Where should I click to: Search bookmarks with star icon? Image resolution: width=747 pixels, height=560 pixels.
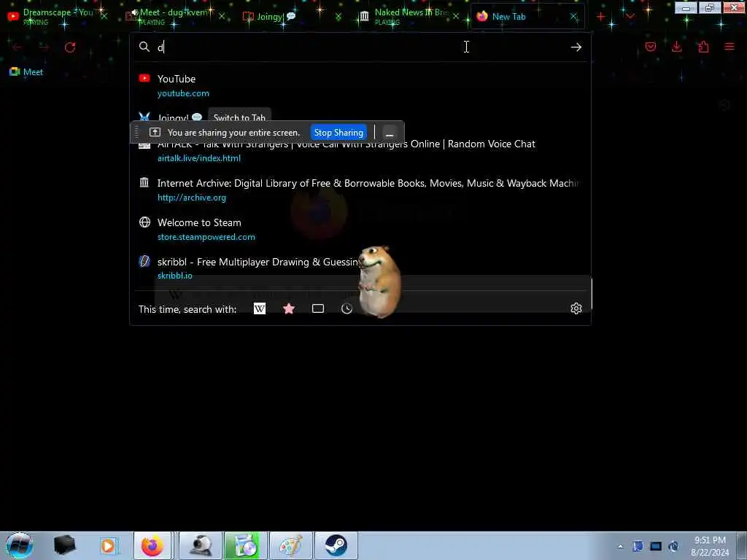[x=289, y=308]
